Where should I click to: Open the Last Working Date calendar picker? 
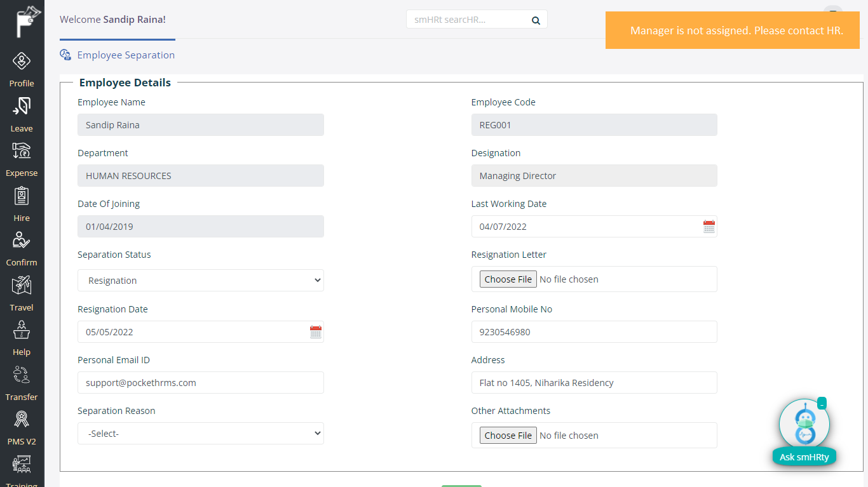(709, 227)
